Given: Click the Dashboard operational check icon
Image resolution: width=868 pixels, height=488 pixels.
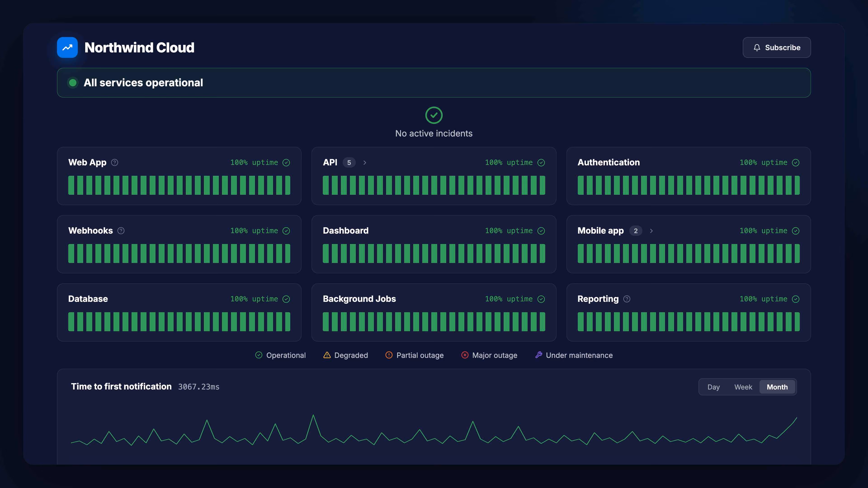Looking at the screenshot, I should tap(541, 231).
